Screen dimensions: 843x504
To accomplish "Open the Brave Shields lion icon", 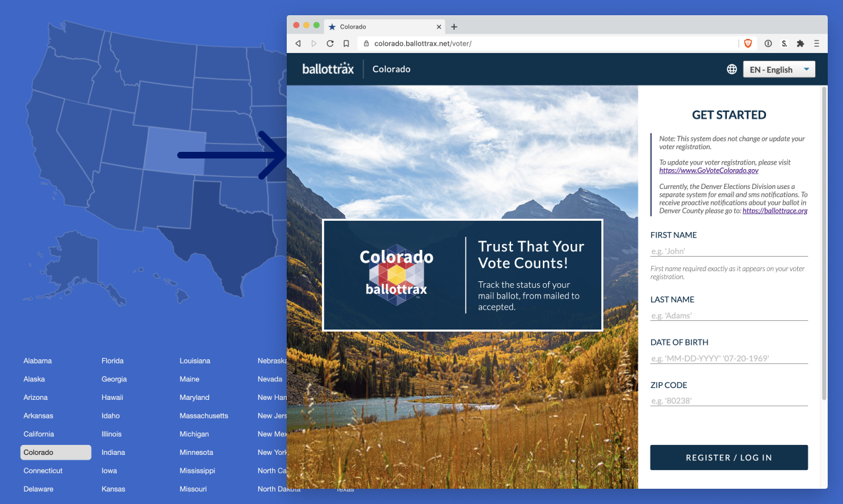I will click(748, 44).
